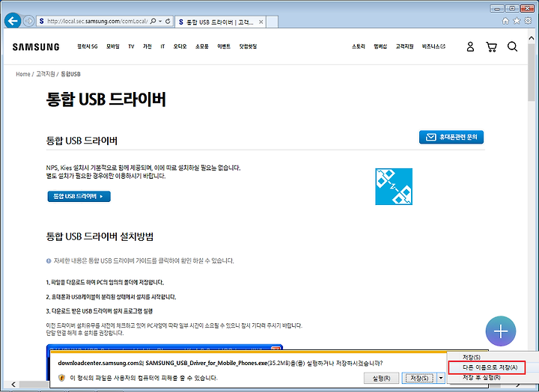The image size is (539, 392).
Task: Open 스토리 link
Action: (358, 46)
